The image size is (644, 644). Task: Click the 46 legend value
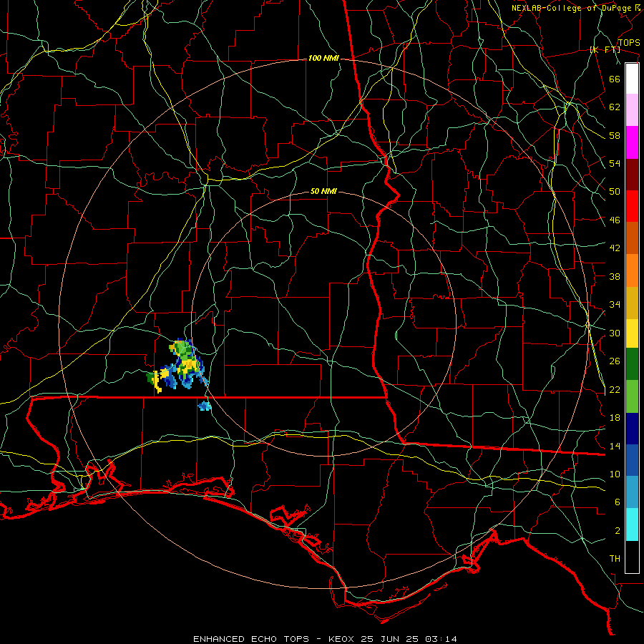(x=615, y=220)
